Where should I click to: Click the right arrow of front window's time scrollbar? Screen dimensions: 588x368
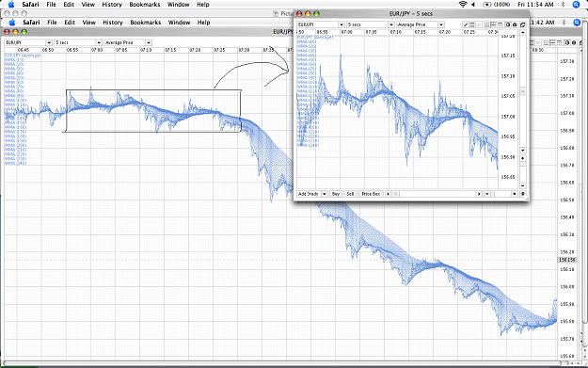[x=479, y=194]
